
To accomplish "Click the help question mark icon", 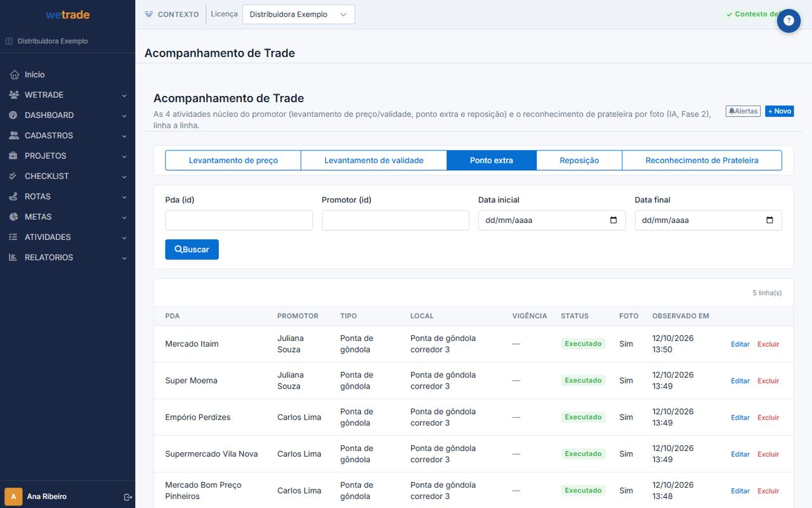I will tap(789, 20).
